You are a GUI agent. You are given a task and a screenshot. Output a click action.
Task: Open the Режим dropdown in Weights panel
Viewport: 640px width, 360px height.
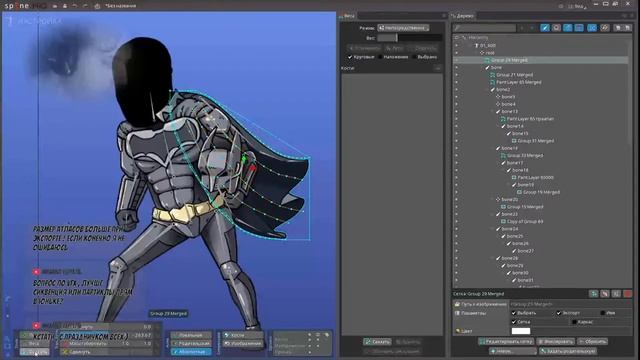click(403, 28)
